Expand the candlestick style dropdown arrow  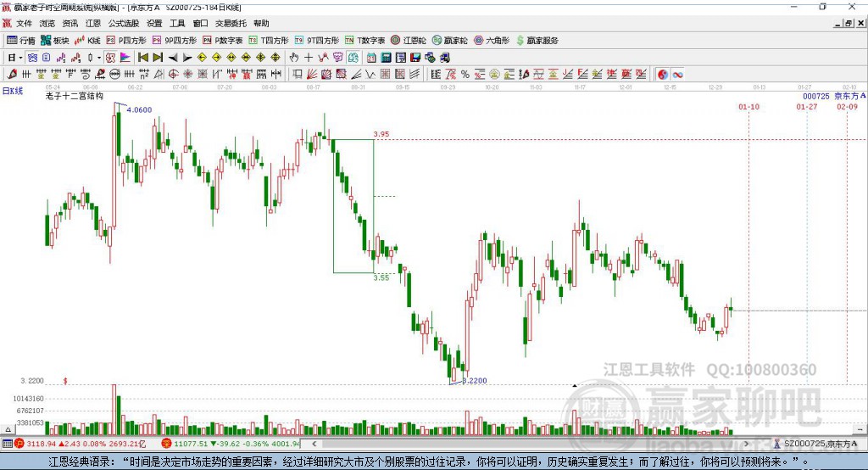pos(99,58)
